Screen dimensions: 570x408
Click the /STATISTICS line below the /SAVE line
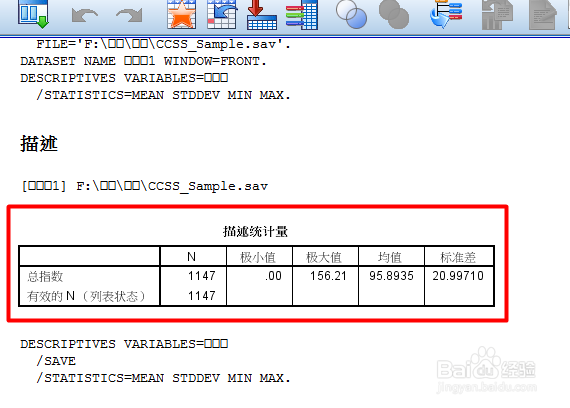pyautogui.click(x=163, y=378)
